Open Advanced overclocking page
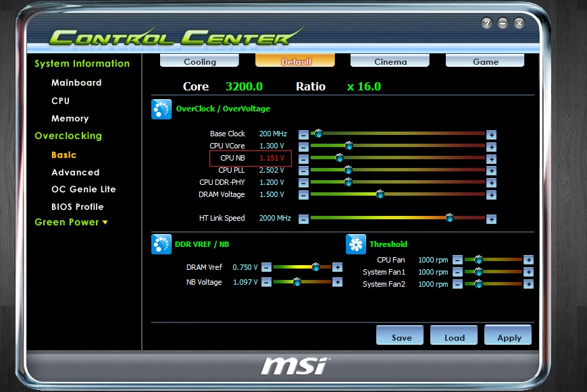Viewport: 587px width, 392px height. [76, 173]
